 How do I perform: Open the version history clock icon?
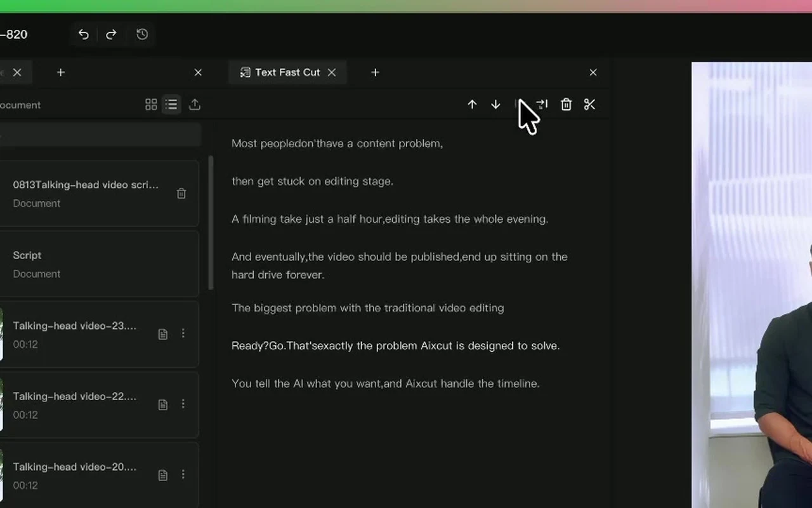pyautogui.click(x=142, y=34)
